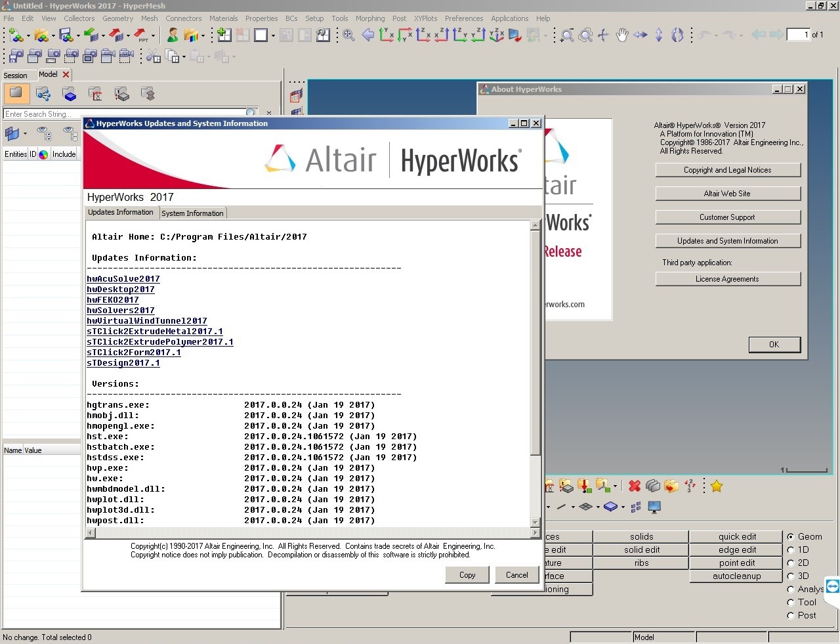Select the Circle Zoom tool
Screen dimensions: 840x644
point(585,35)
